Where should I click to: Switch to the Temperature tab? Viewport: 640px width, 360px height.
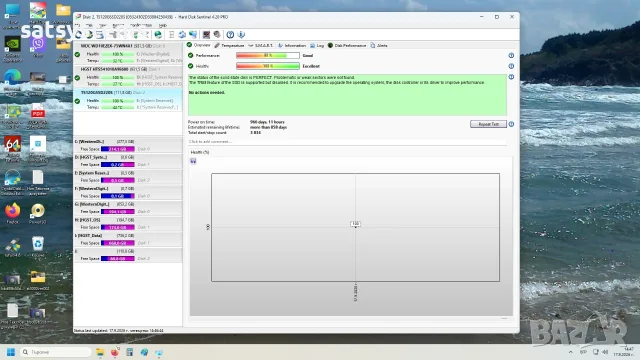(x=229, y=45)
